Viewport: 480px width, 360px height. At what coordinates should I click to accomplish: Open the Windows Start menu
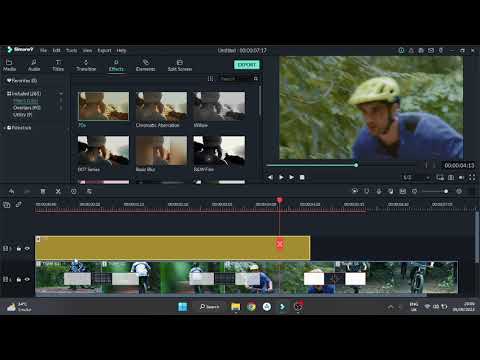click(x=183, y=306)
